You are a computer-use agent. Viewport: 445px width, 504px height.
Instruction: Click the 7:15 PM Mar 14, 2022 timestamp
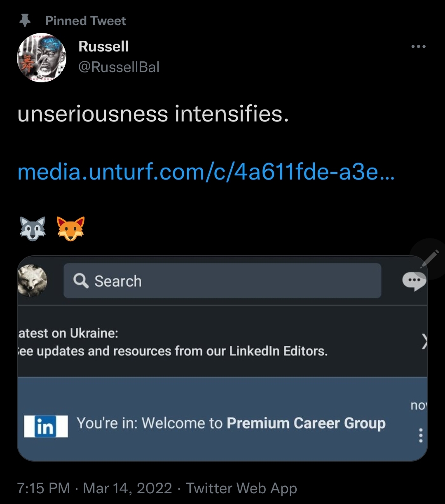pyautogui.click(x=94, y=488)
